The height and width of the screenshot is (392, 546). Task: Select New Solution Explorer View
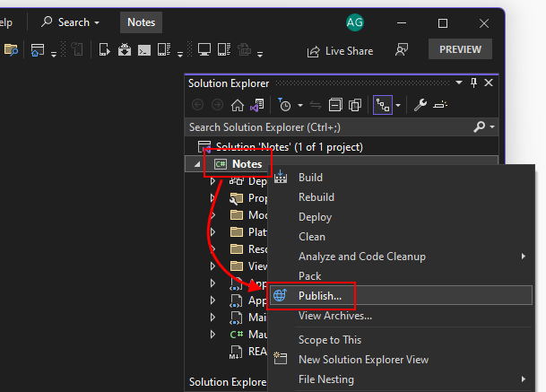tap(401, 360)
